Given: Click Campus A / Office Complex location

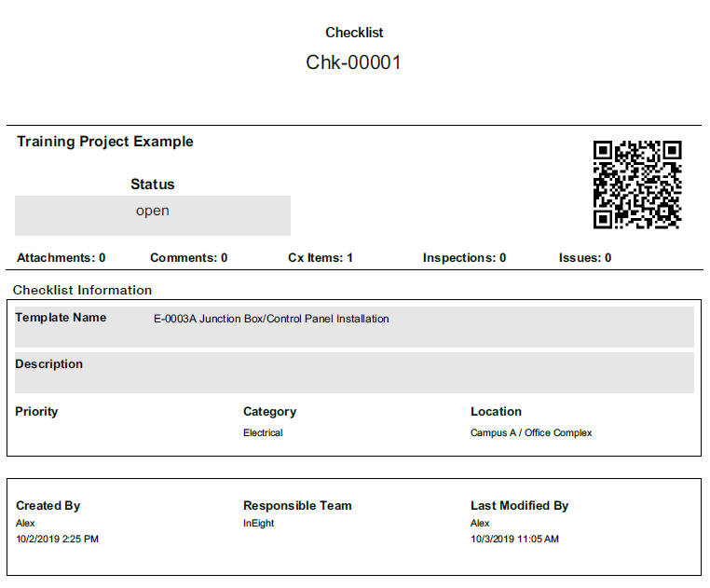Looking at the screenshot, I should (531, 433).
